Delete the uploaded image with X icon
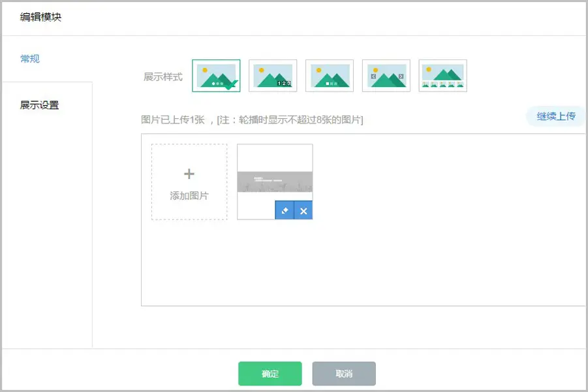 coord(303,210)
